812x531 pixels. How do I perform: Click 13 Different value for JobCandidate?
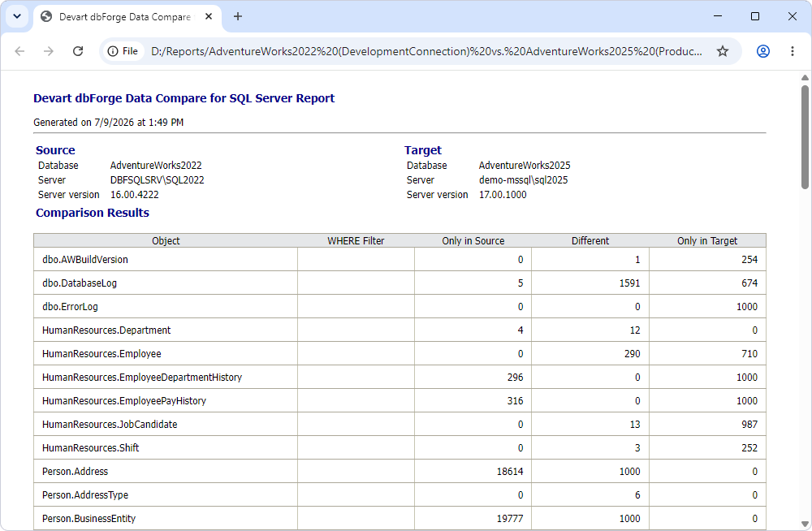click(635, 425)
